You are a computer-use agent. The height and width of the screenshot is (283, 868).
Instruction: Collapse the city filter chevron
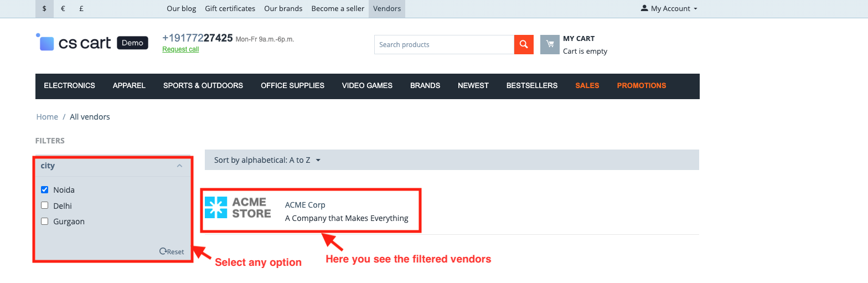pos(179,166)
